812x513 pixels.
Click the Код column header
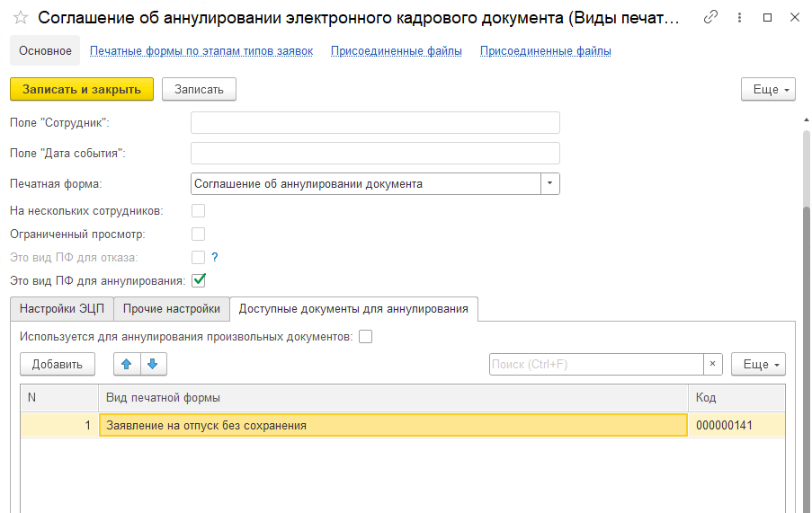(736, 398)
